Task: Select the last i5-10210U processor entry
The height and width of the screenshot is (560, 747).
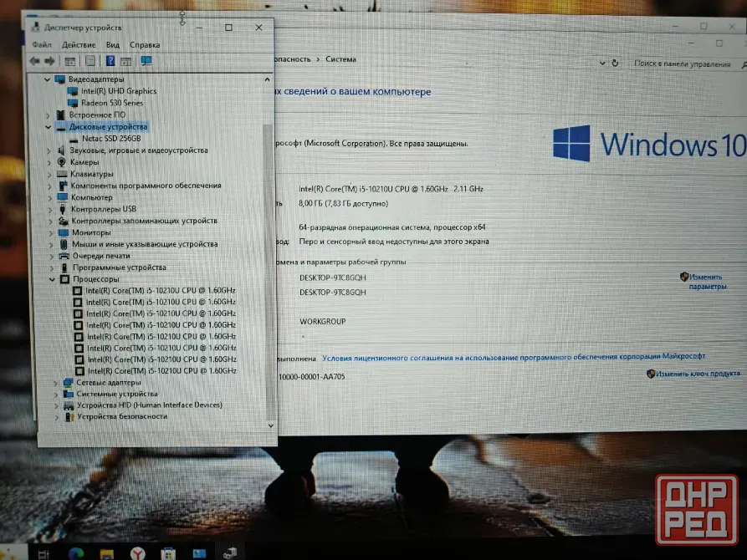Action: [162, 371]
